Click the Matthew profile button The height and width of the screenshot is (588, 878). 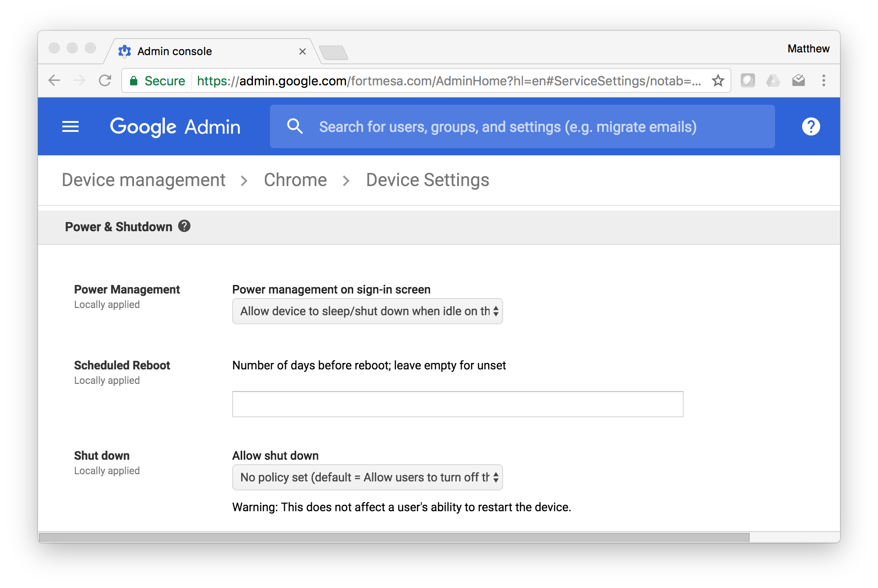[808, 49]
